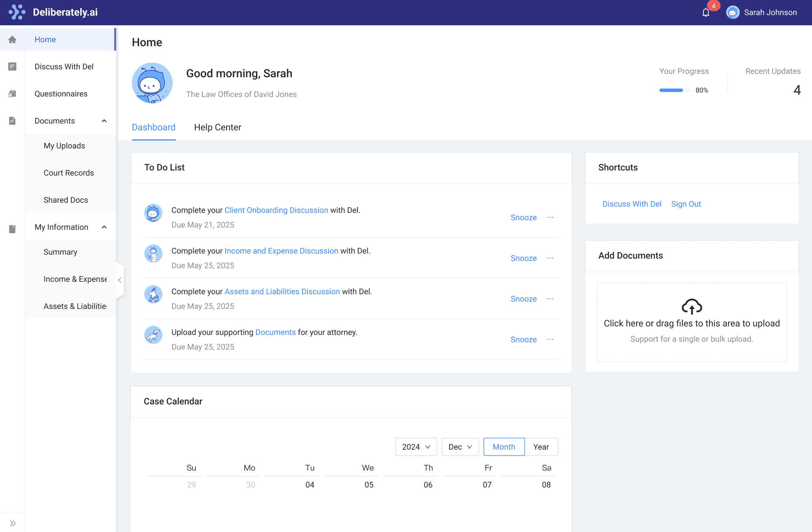
Task: Click the Home house icon in sidebar
Action: pyautogui.click(x=12, y=39)
